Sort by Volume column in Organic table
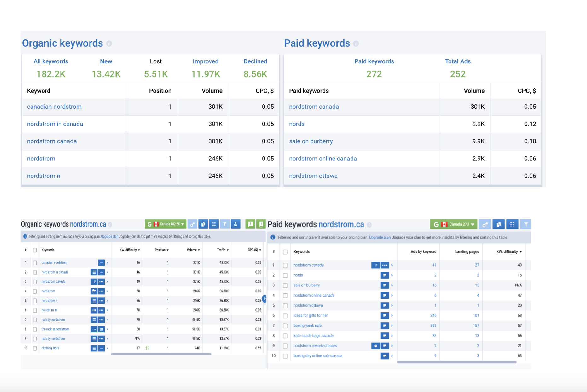587x392 pixels. [193, 250]
